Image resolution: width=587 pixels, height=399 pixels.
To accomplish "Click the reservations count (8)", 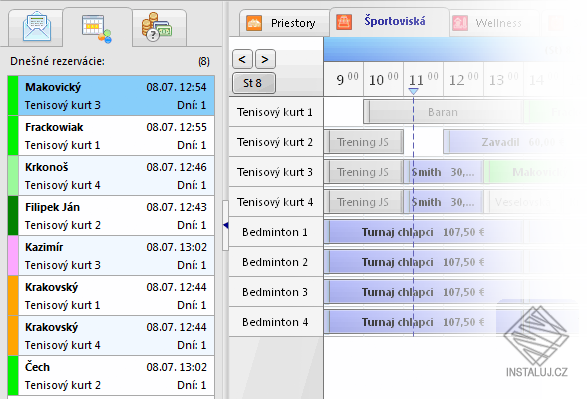I will pos(204,61).
